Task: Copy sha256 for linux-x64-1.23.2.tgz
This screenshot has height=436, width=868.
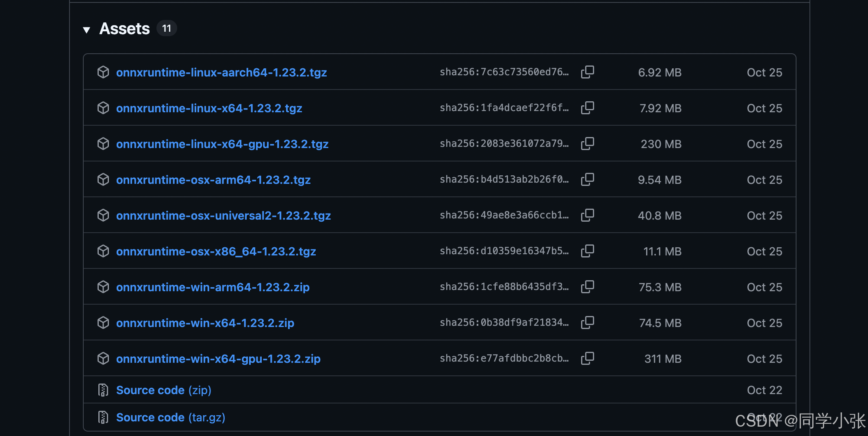Action: point(587,108)
